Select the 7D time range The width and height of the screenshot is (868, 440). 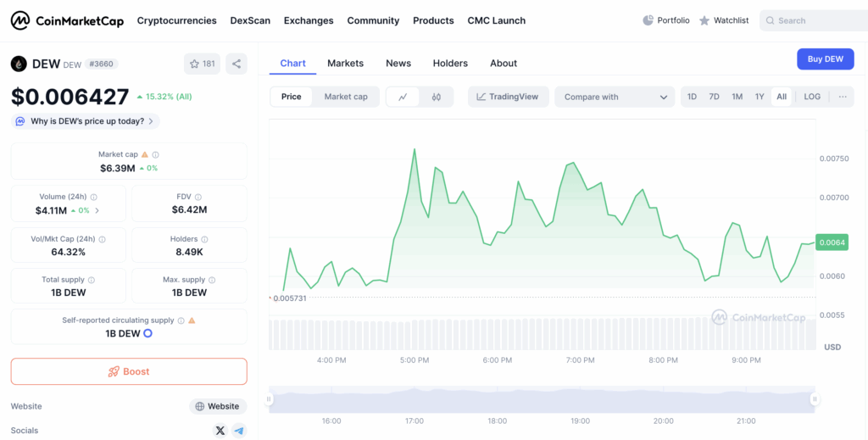click(714, 97)
